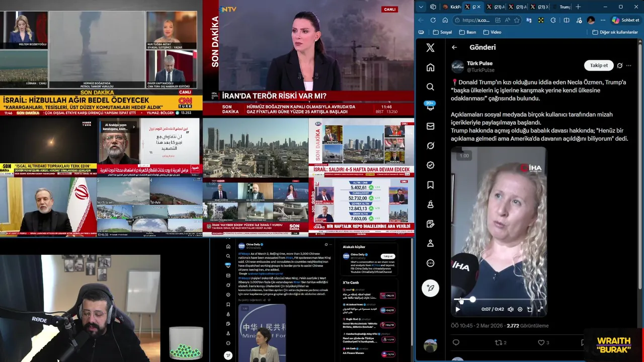Open the X search (magnifier) page
Image resolution: width=644 pixels, height=362 pixels.
pos(430,87)
